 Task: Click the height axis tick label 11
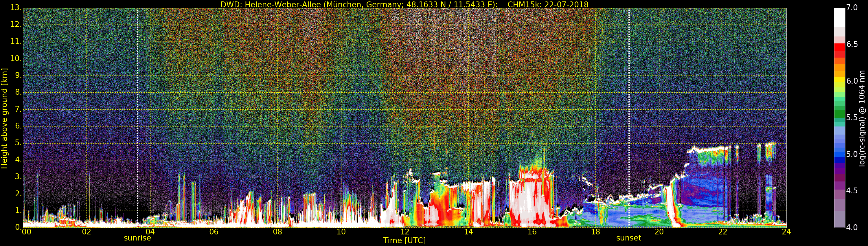[x=16, y=41]
